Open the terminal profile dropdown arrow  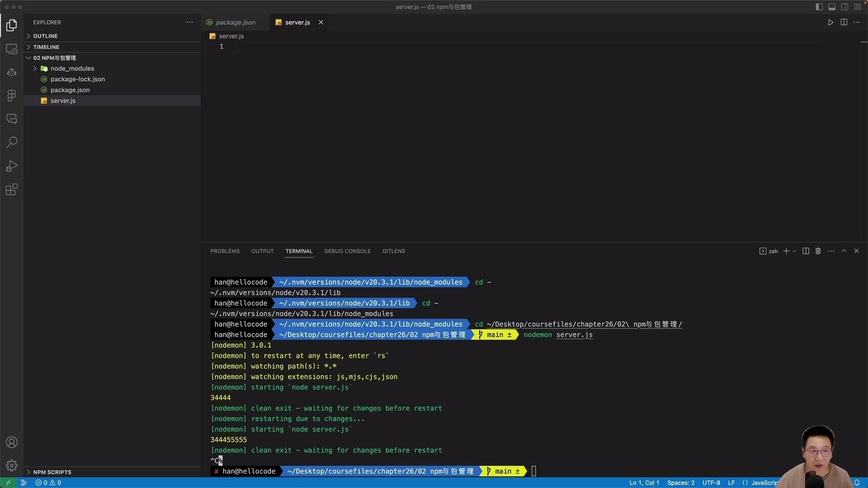[794, 251]
